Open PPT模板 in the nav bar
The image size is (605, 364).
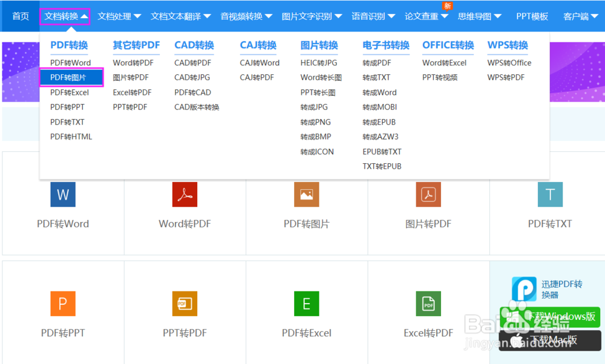[532, 16]
